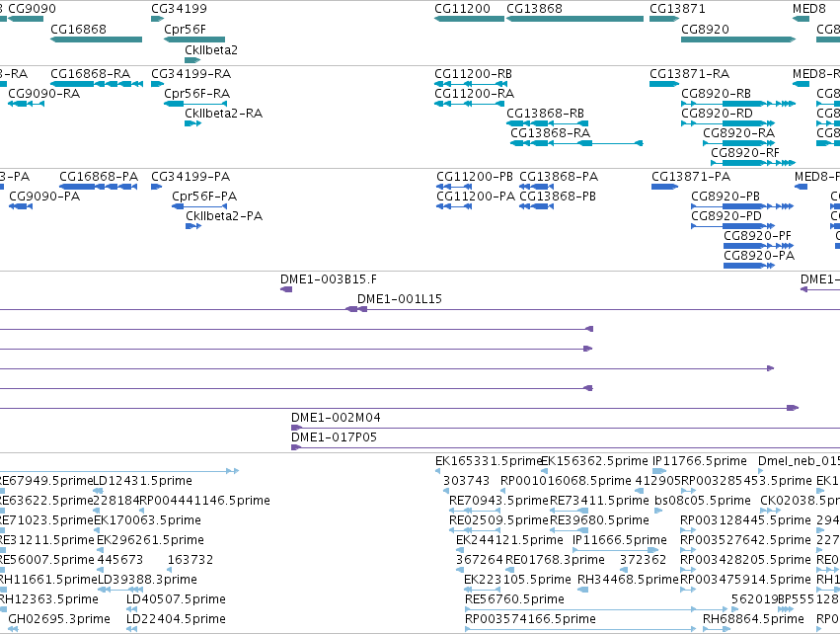The height and width of the screenshot is (634, 840).
Task: Select protein CG16868-PA
Action: click(x=98, y=187)
